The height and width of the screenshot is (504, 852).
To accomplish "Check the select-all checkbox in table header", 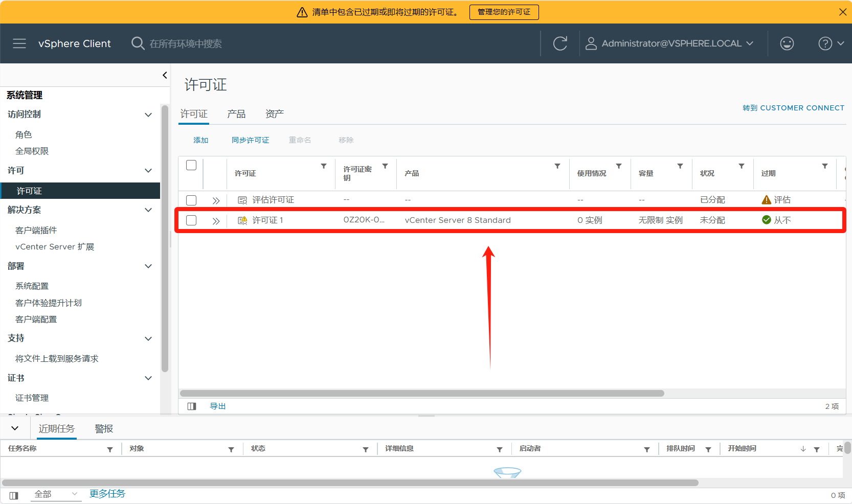I will pos(191,165).
